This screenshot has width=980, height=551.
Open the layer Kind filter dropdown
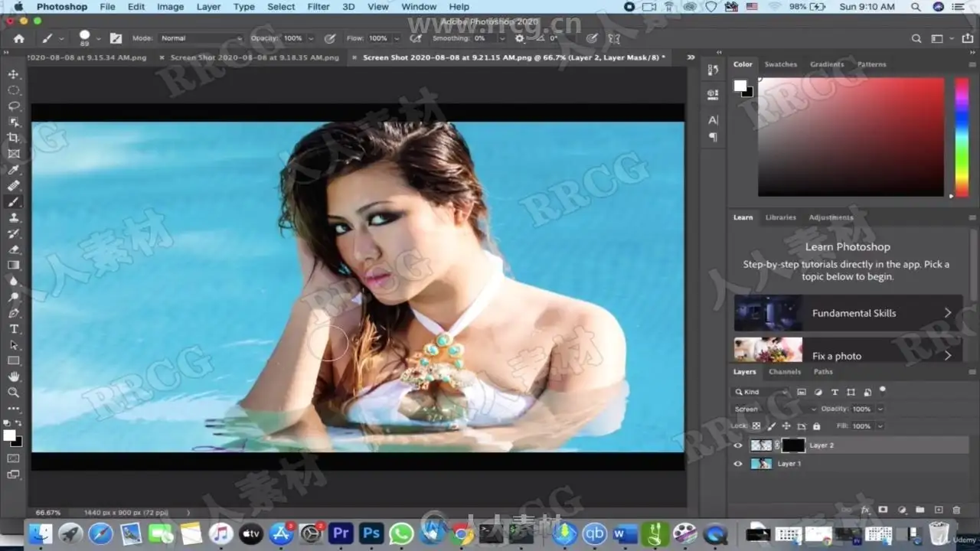pos(762,392)
